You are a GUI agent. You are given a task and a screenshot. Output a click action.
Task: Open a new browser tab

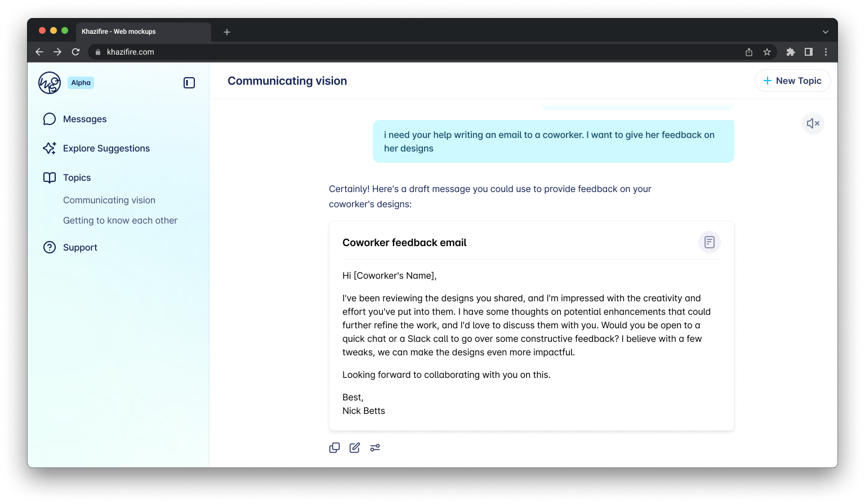(227, 32)
